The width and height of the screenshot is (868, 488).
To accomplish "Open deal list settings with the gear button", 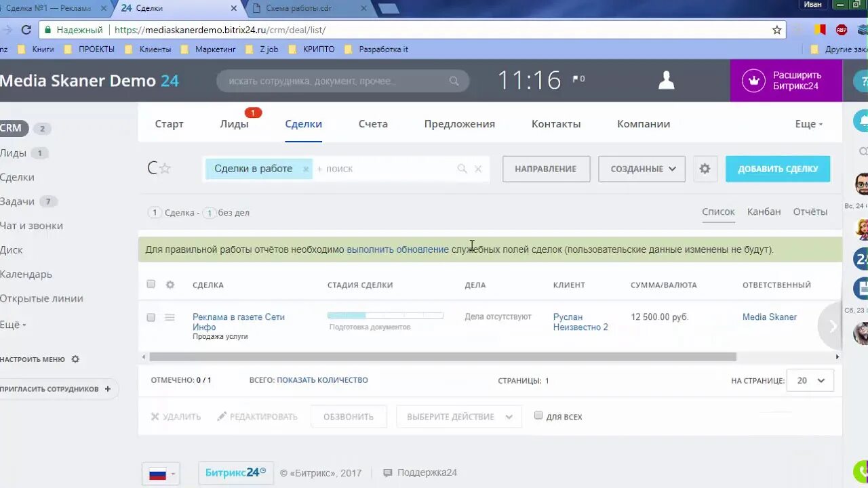I will click(705, 169).
